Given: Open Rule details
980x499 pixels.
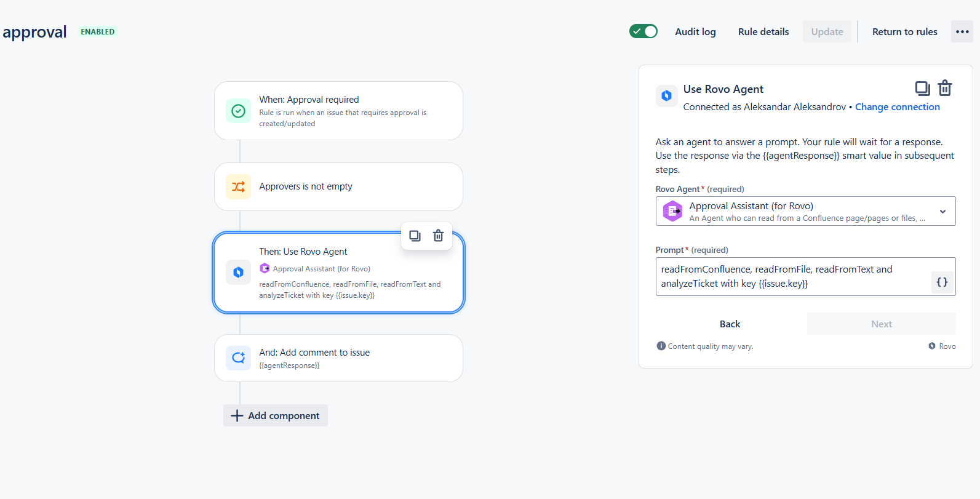Looking at the screenshot, I should click(x=763, y=31).
